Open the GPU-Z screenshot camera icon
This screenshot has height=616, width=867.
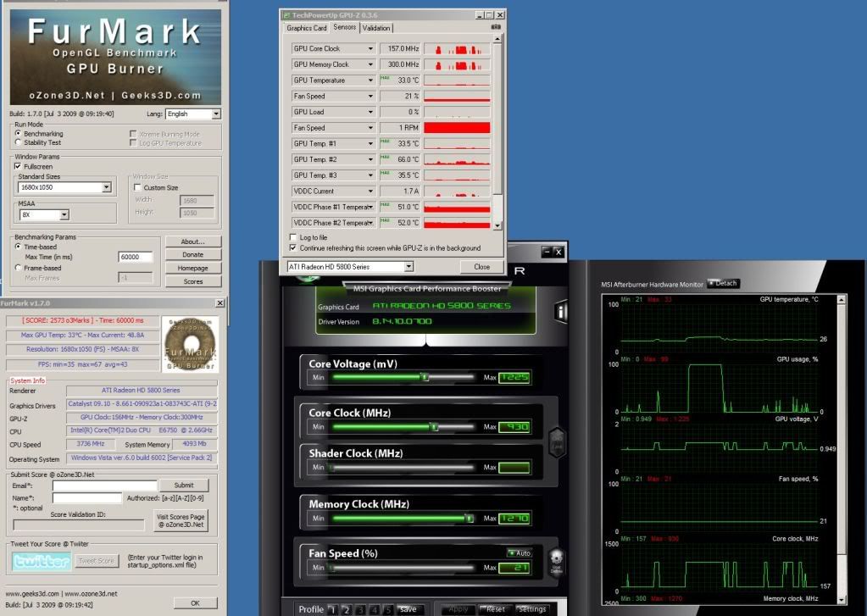[x=496, y=27]
